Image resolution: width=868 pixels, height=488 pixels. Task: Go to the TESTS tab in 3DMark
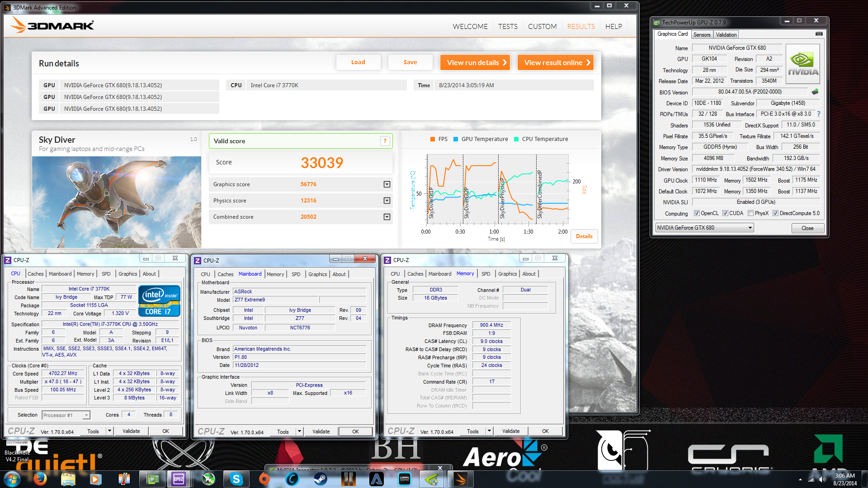pyautogui.click(x=508, y=27)
